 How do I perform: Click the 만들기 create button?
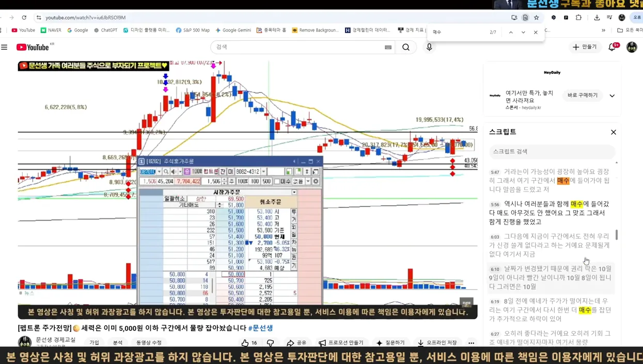(585, 47)
